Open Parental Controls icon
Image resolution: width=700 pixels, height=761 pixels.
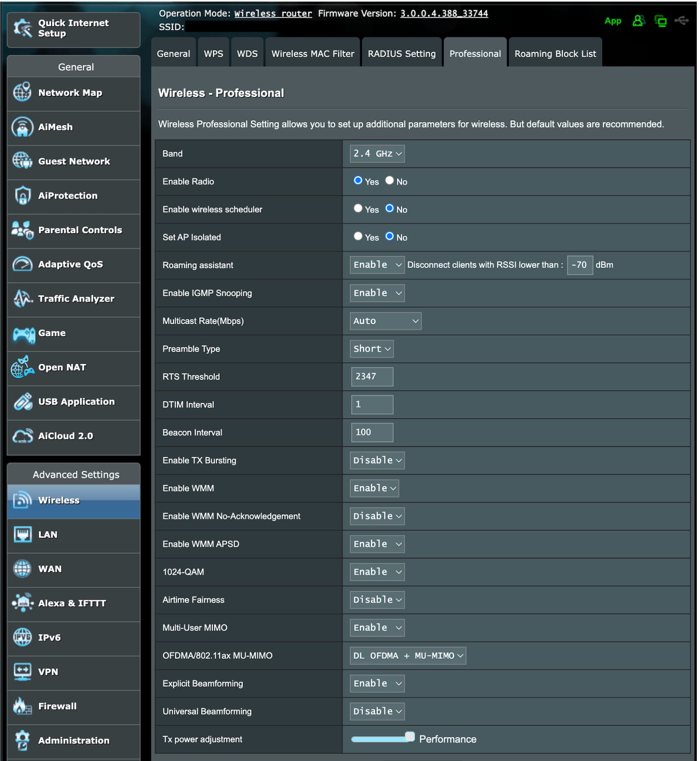click(22, 230)
